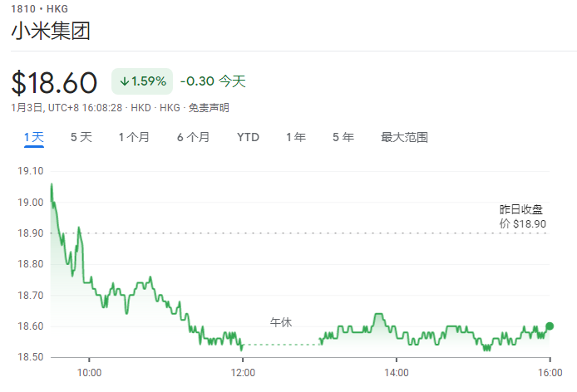Click the 12:00 time axis label
Screen dimensions: 577x392
click(243, 373)
